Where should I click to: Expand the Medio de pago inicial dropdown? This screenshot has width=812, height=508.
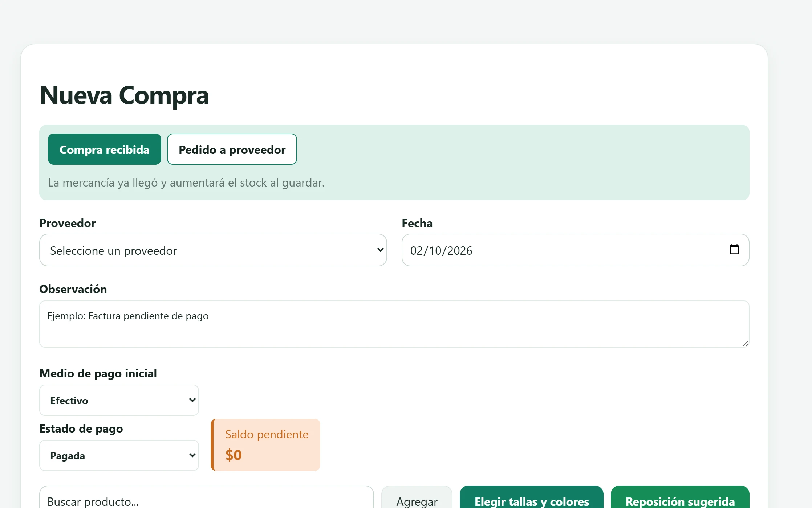pyautogui.click(x=119, y=400)
